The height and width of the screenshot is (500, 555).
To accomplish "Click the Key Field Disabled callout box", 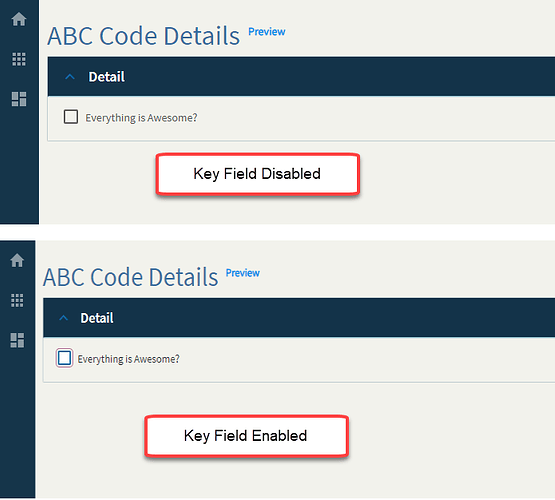I will [258, 174].
